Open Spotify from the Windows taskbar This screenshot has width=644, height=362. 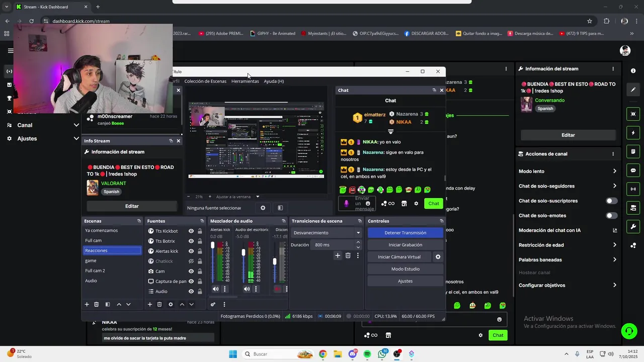367,354
